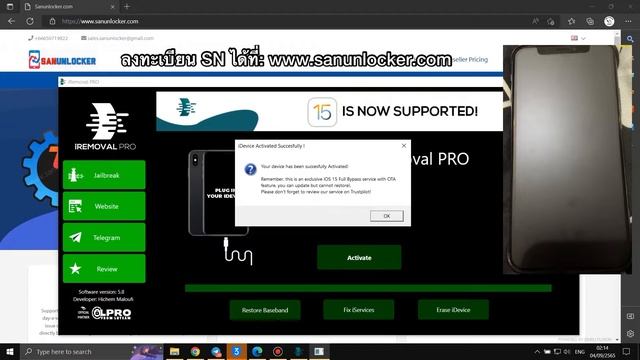
Task: Click the phone number in site header
Action: tap(48, 38)
